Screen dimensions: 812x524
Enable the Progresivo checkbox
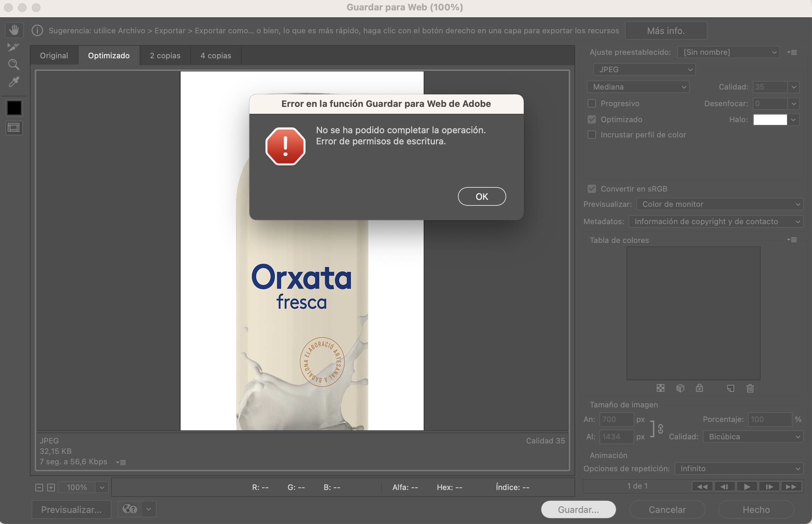tap(592, 103)
